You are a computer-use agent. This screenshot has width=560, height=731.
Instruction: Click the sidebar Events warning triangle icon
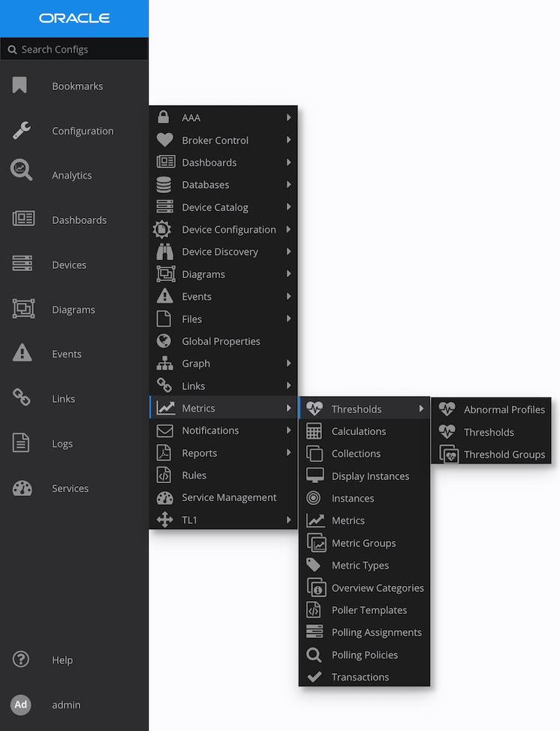click(22, 352)
